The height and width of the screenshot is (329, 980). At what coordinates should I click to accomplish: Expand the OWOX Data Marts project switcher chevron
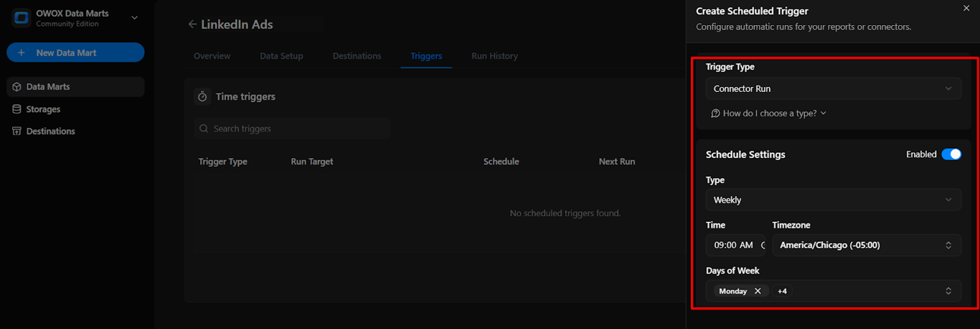[134, 18]
